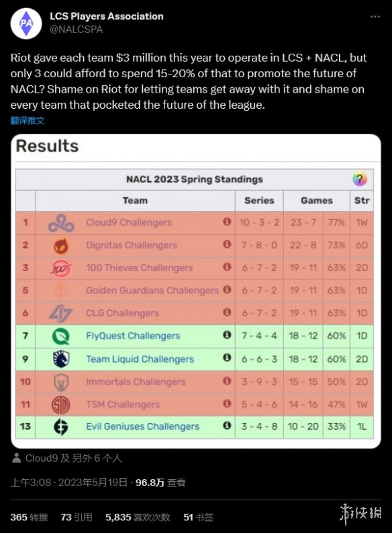Click the person icon beside tagged Cloud9
Screen dimensions: 392x533
click(16, 458)
